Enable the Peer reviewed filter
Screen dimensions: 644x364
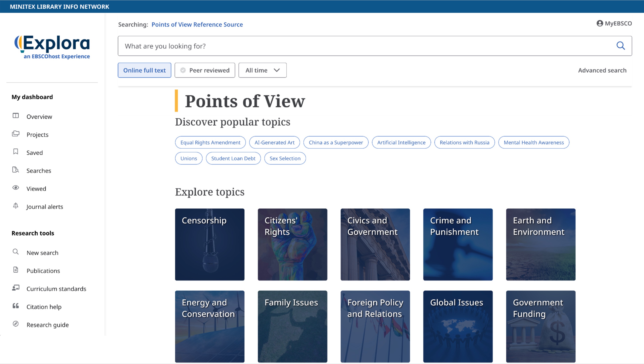click(205, 70)
